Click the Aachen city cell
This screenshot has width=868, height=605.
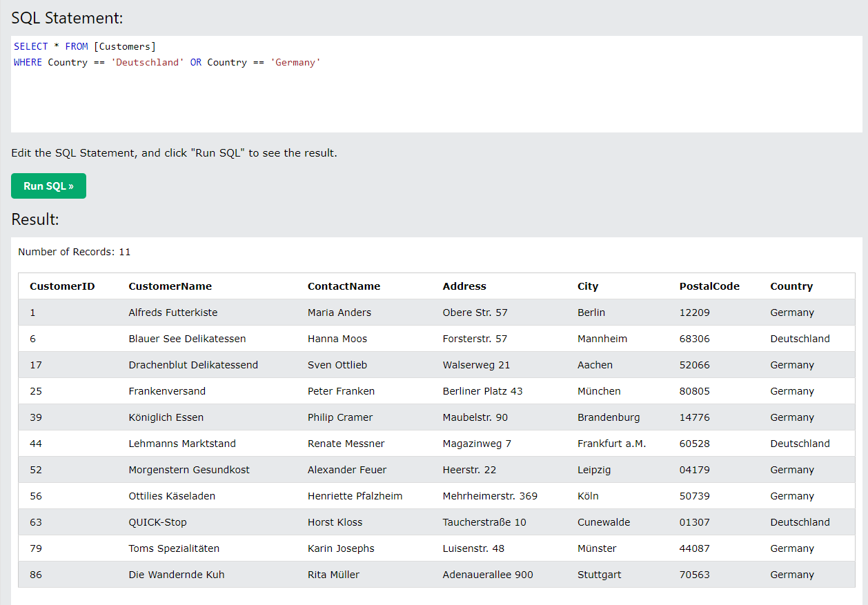pos(595,365)
